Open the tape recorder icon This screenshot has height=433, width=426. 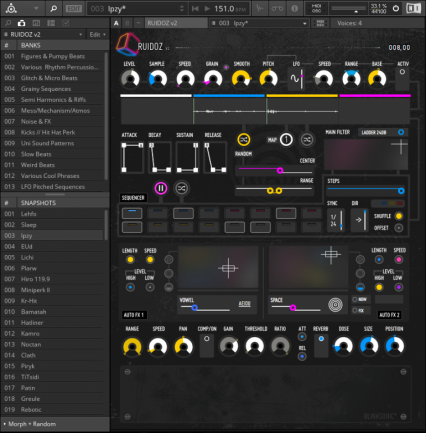[x=277, y=9]
